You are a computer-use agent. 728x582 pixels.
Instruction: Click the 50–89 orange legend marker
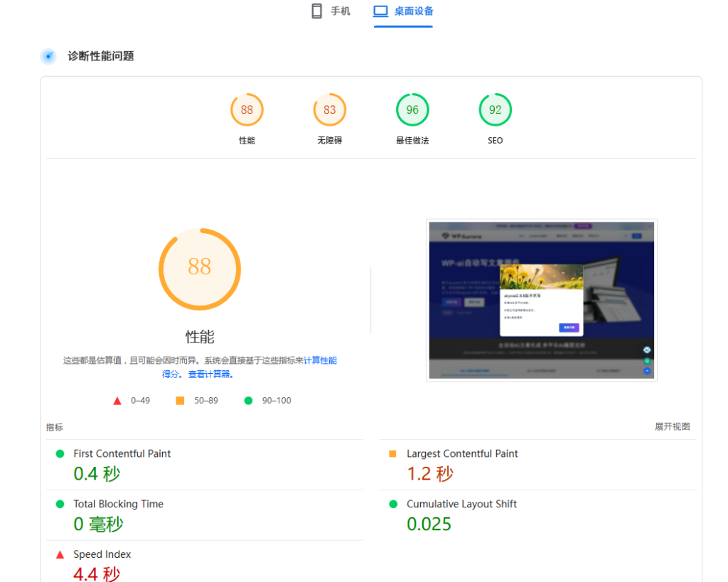pos(180,400)
